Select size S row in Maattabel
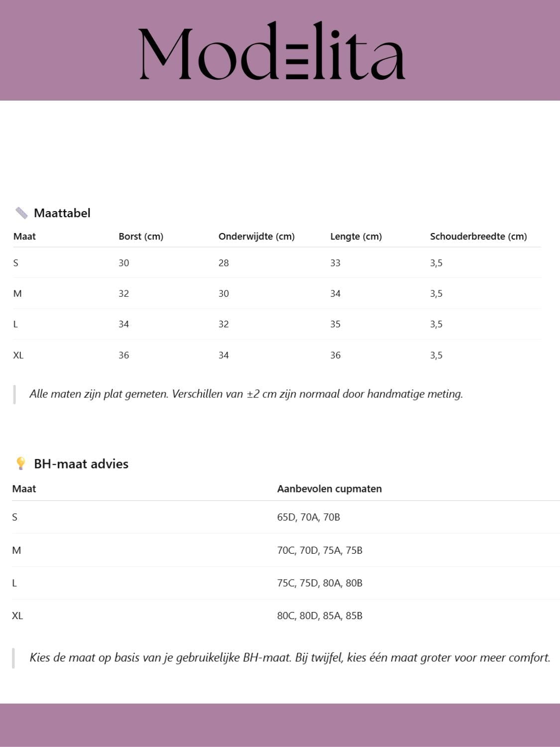The width and height of the screenshot is (560, 747). point(16,263)
